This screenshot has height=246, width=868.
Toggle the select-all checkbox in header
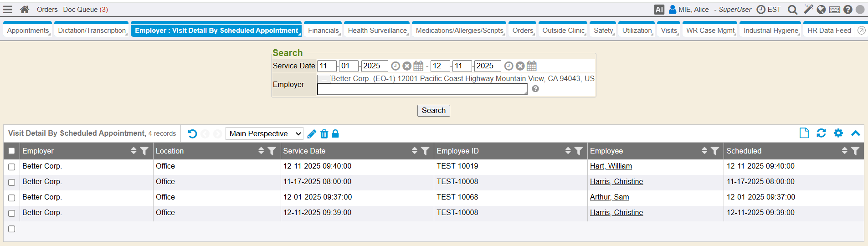click(12, 151)
